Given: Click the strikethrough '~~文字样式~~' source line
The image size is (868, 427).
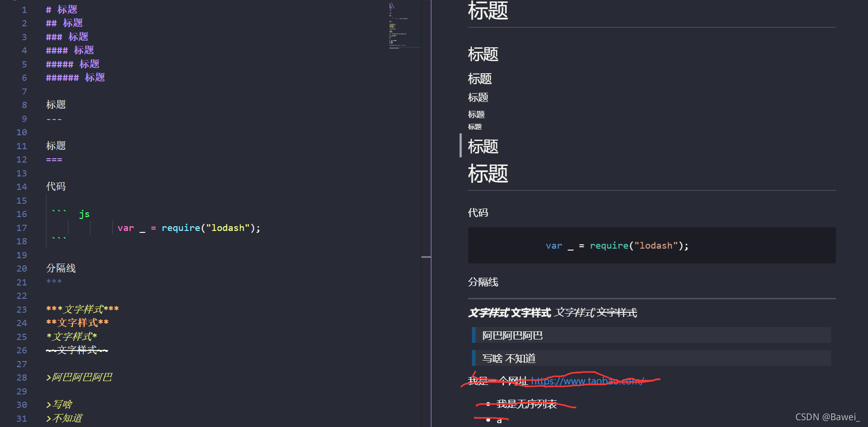Looking at the screenshot, I should point(77,350).
